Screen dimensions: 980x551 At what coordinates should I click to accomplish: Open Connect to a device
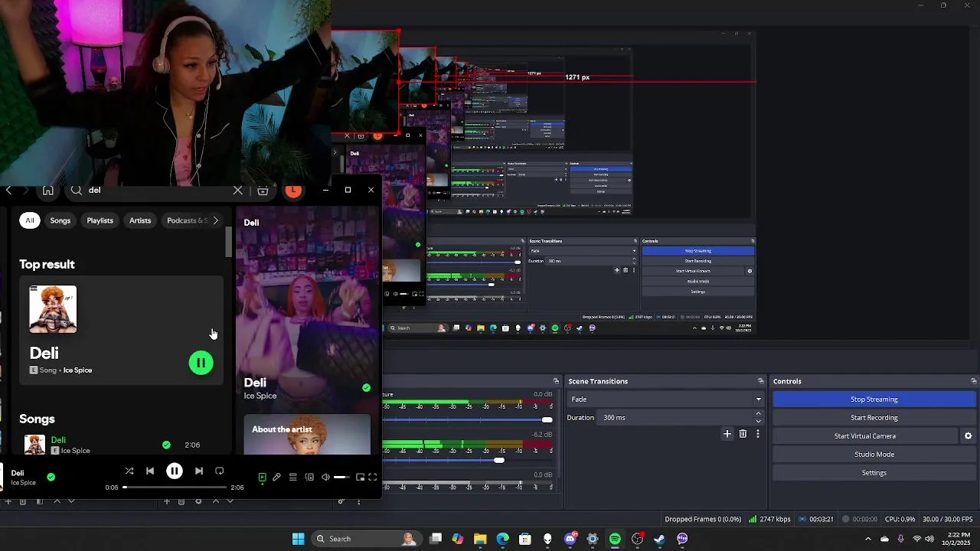[x=309, y=477]
